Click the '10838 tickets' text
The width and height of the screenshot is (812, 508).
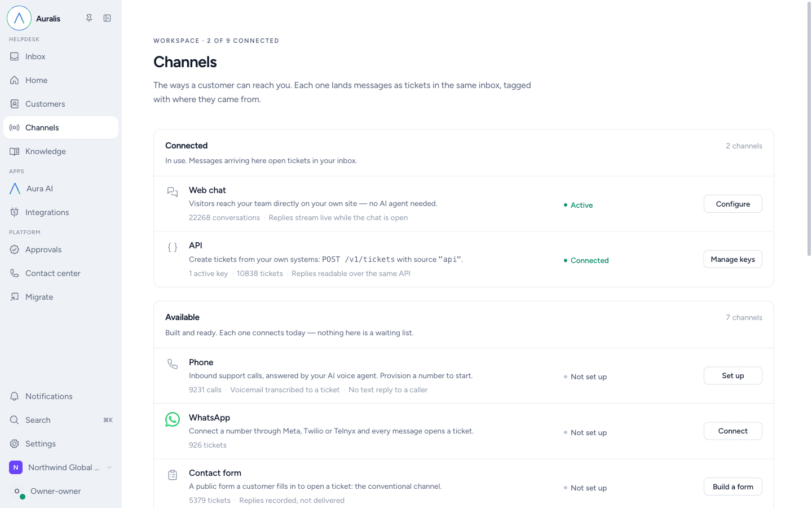click(259, 273)
